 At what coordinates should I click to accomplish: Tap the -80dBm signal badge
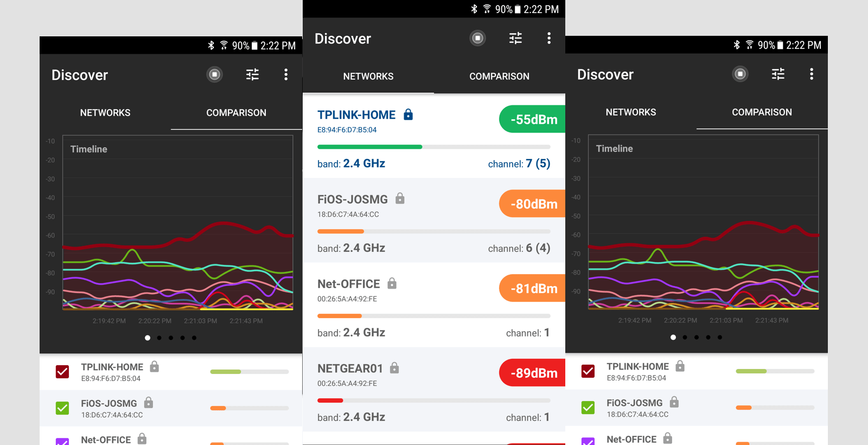[532, 204]
